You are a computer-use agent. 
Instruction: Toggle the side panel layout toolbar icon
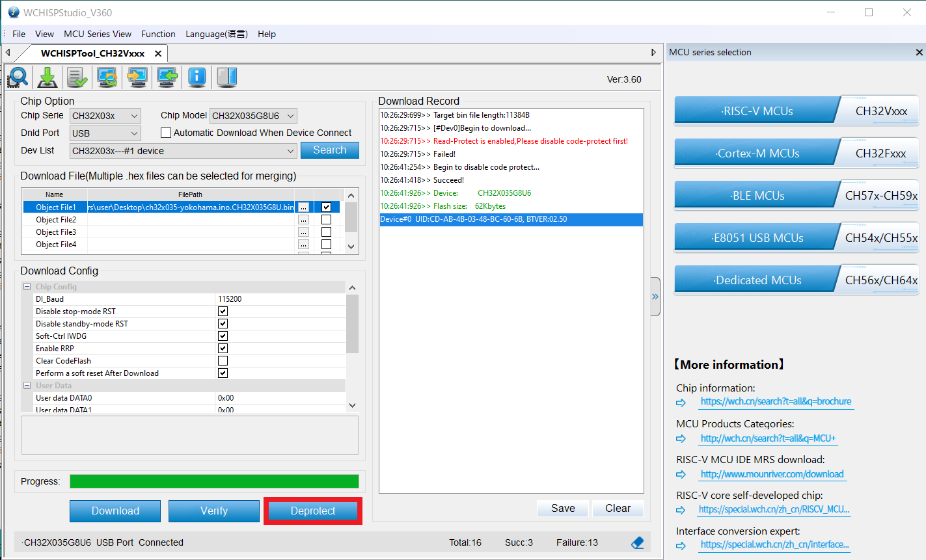[227, 77]
